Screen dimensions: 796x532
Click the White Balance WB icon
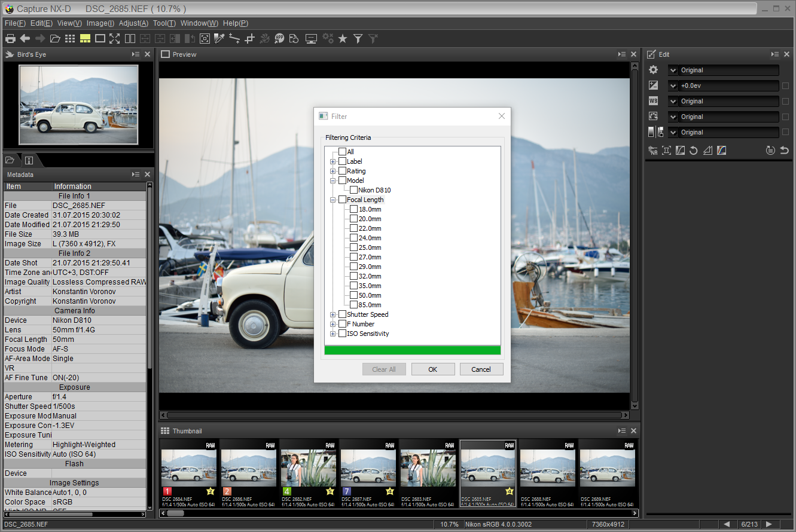653,101
